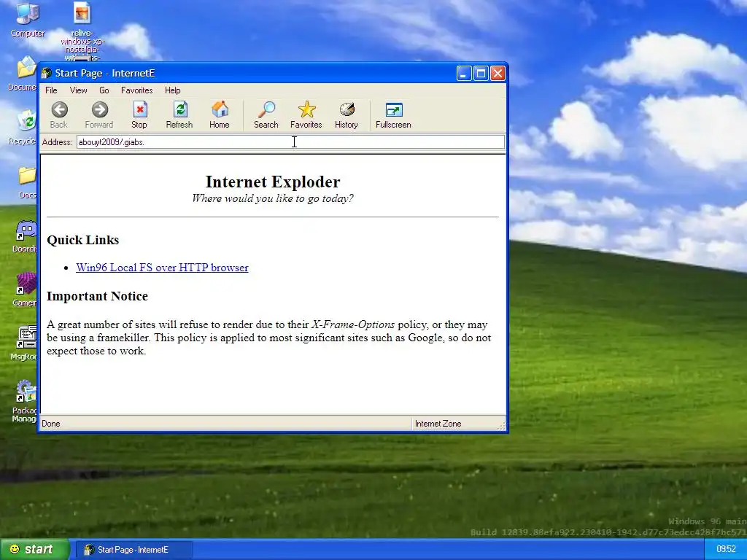Switch browser to Fullscreen mode
This screenshot has width=747, height=560.
(x=393, y=114)
